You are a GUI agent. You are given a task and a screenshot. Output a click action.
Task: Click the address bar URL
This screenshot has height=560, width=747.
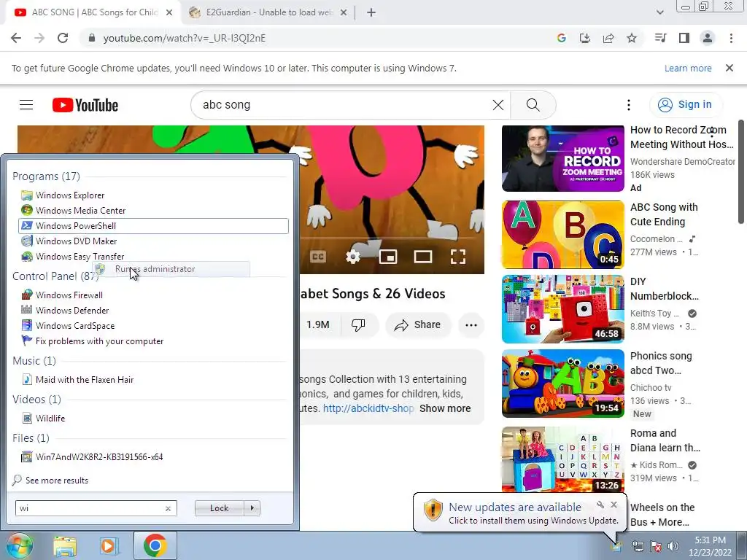tap(185, 38)
